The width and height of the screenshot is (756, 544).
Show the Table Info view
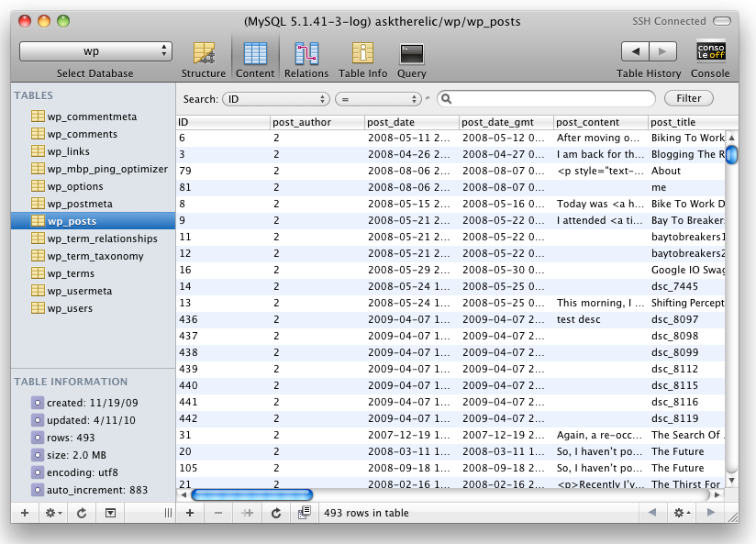tap(362, 59)
